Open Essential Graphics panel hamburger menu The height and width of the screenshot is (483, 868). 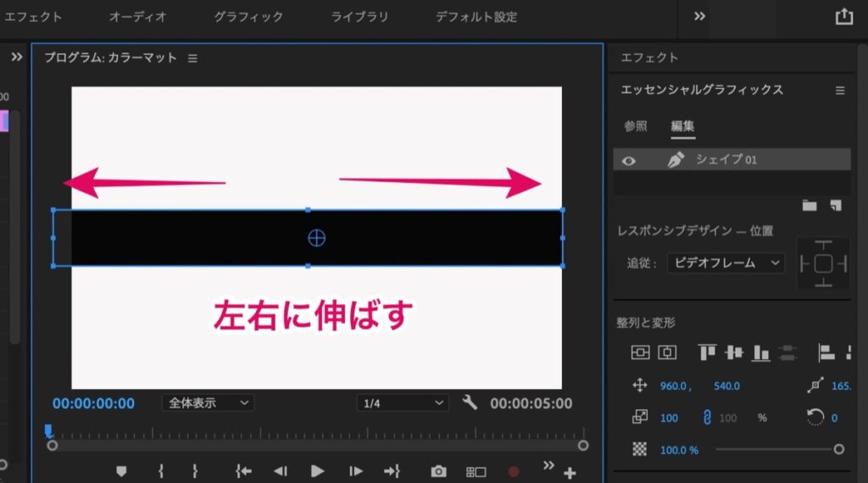click(x=840, y=90)
